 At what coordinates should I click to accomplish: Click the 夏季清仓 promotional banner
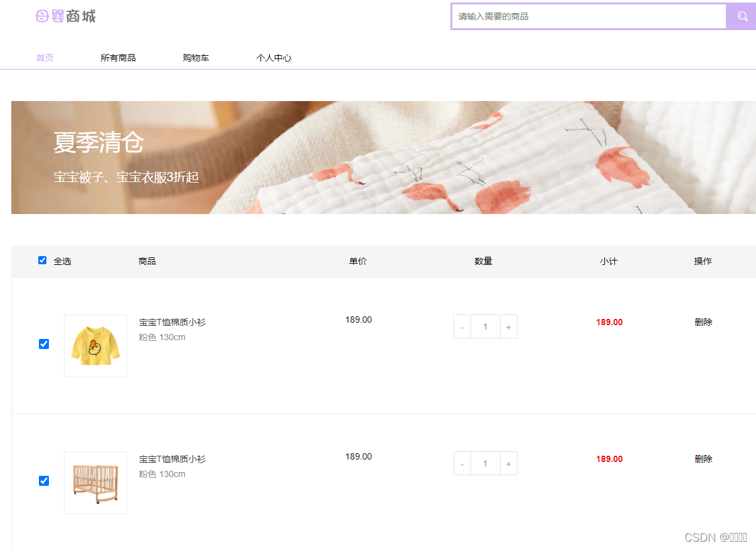point(376,158)
